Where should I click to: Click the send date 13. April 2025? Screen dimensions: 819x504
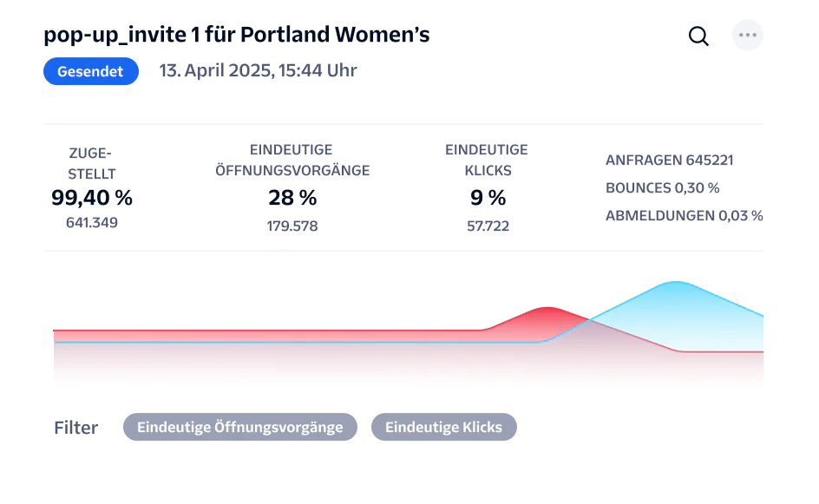258,71
